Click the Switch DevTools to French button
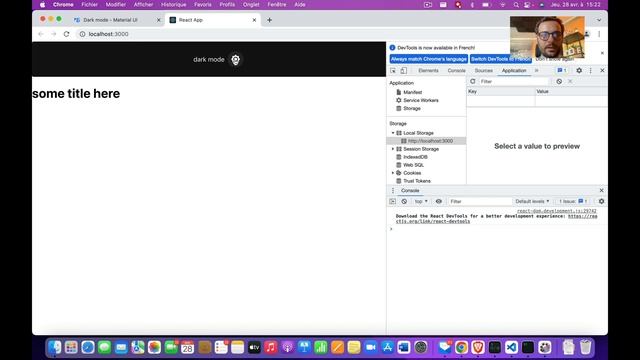The image size is (640, 360). pyautogui.click(x=501, y=59)
